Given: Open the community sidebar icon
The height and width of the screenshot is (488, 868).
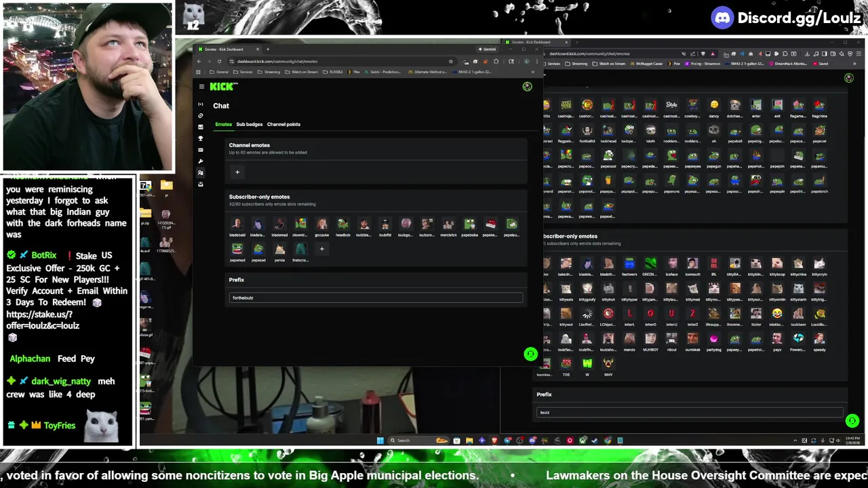Looking at the screenshot, I should click(x=201, y=173).
